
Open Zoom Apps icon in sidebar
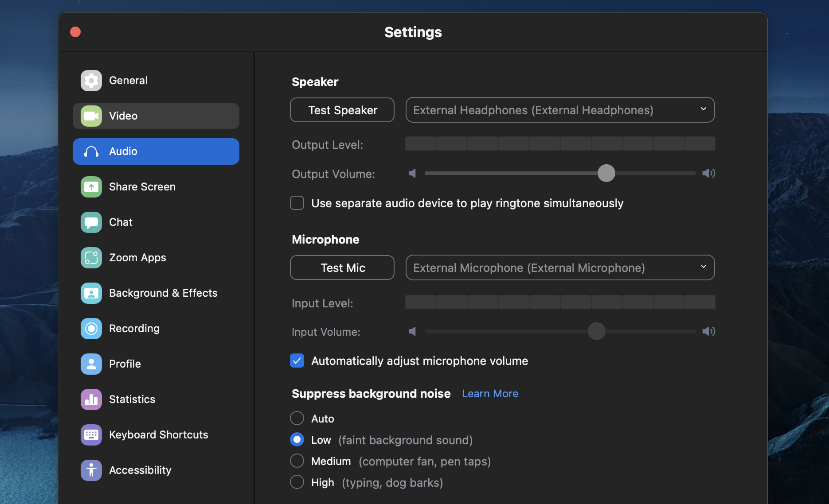91,258
